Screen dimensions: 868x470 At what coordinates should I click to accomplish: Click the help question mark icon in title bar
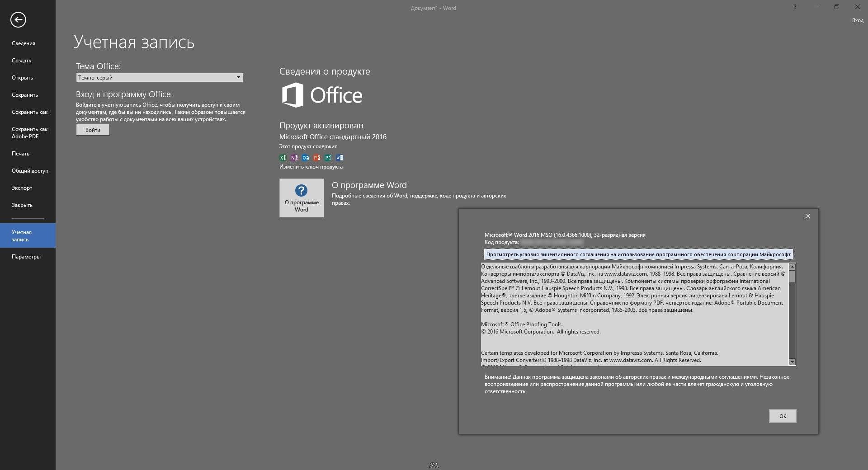pyautogui.click(x=795, y=7)
